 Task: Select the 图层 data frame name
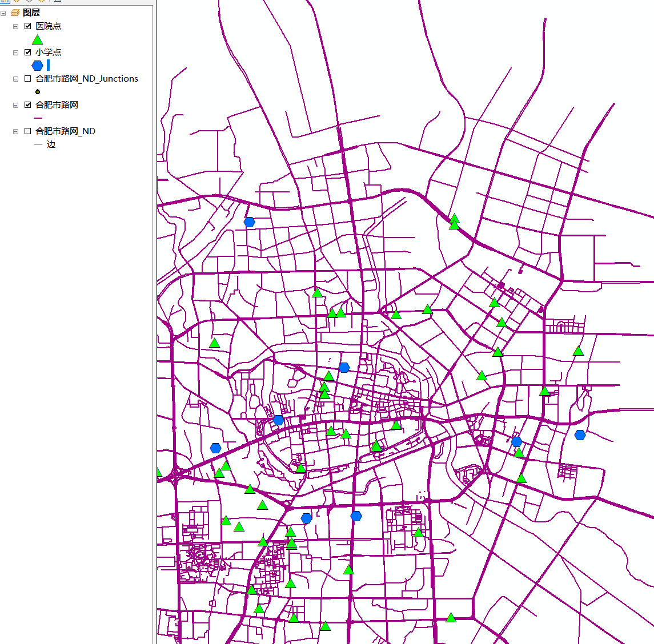[x=31, y=13]
